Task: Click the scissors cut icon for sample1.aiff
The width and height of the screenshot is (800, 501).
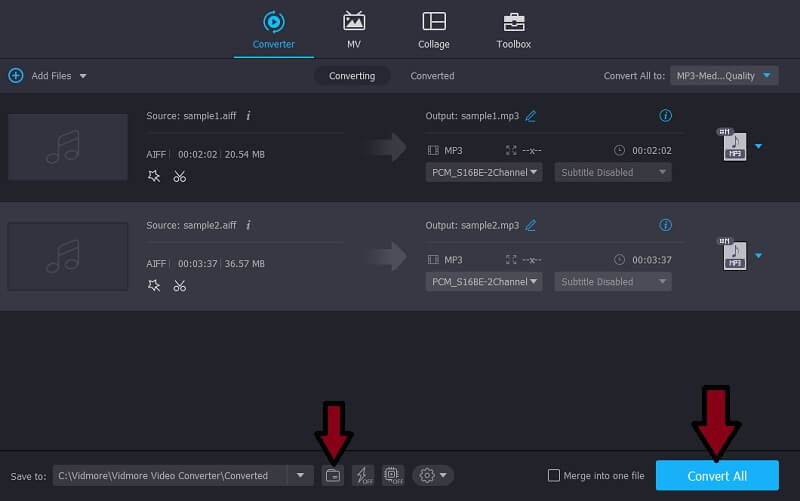Action: 180,177
